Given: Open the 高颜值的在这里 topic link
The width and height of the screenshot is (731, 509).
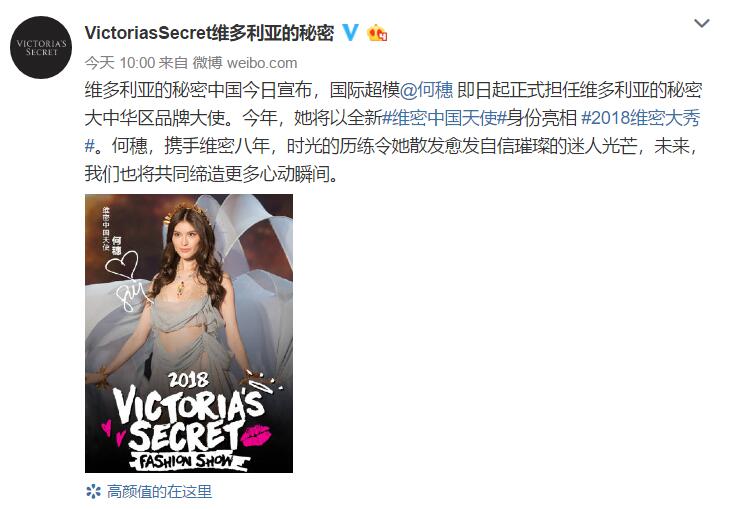Looking at the screenshot, I should coord(159,491).
